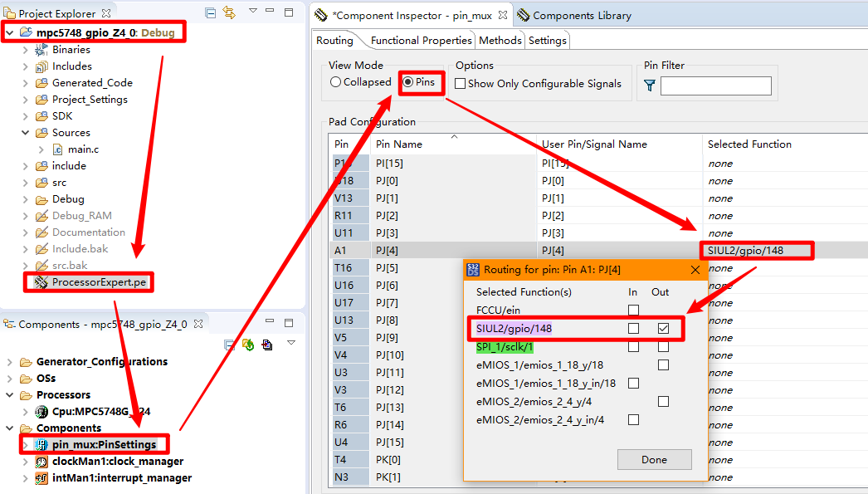Click inside the Pin Filter text field
Viewport: 868px width, 494px height.
[x=714, y=85]
